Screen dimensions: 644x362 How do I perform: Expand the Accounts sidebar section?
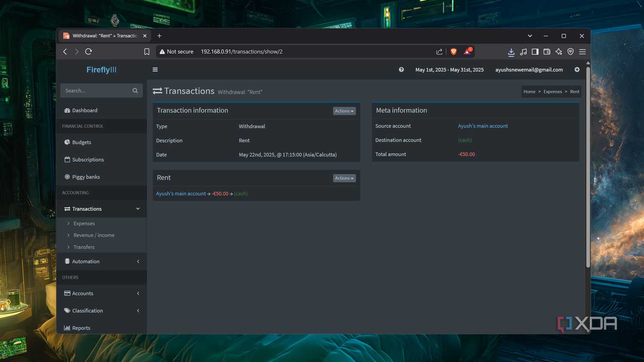(x=138, y=293)
